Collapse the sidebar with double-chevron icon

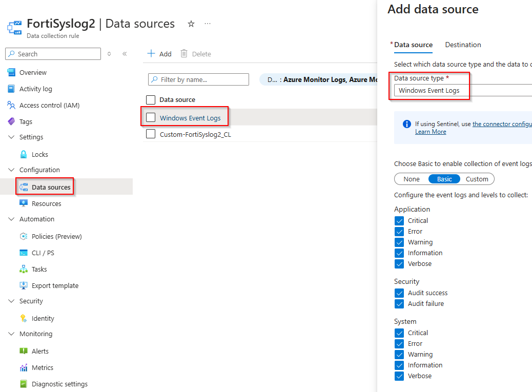(125, 54)
